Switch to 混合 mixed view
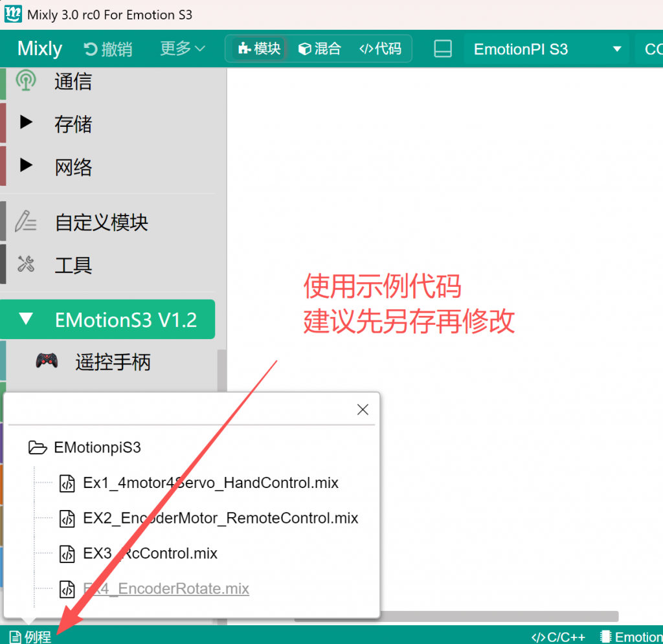 point(319,49)
